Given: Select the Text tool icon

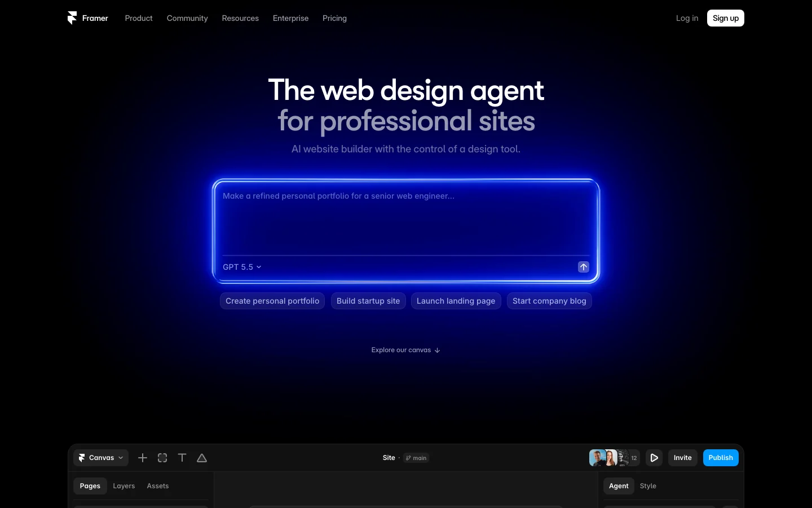Looking at the screenshot, I should tap(182, 458).
